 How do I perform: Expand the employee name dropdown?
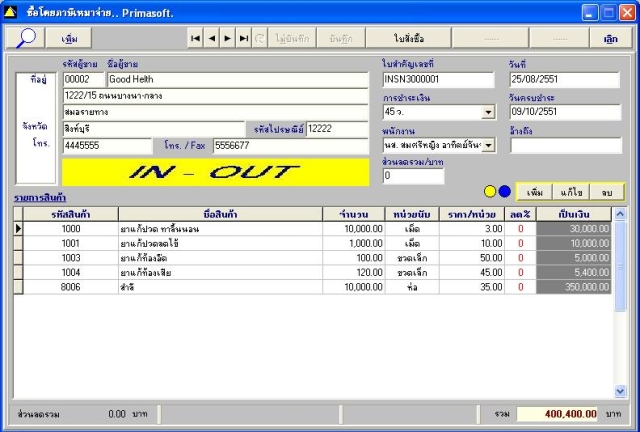[488, 145]
